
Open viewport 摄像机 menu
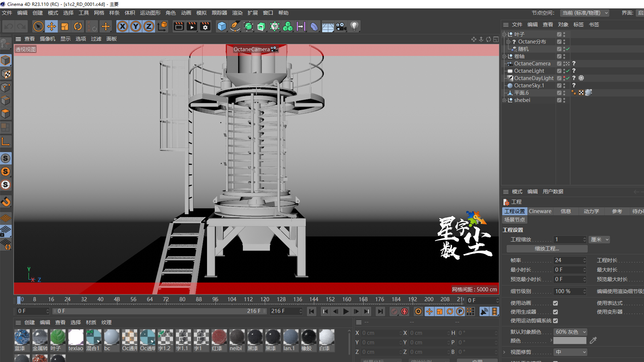coord(48,39)
